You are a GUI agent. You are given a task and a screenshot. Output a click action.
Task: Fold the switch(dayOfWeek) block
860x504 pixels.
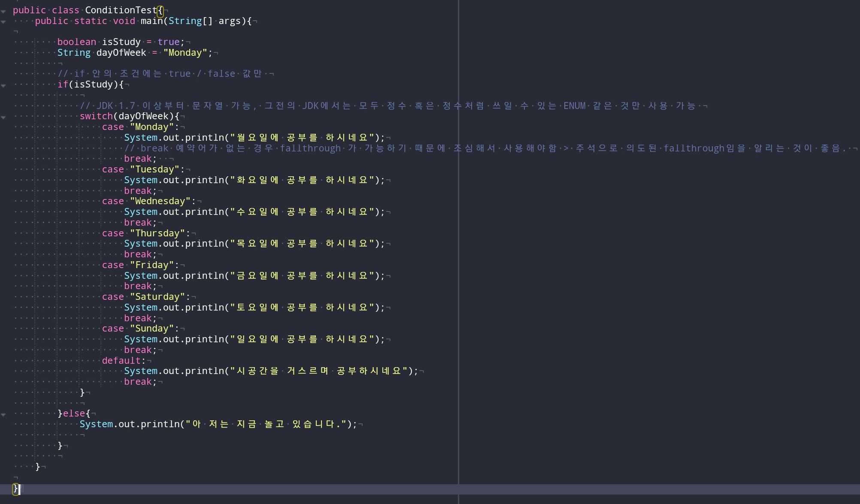pyautogui.click(x=3, y=118)
